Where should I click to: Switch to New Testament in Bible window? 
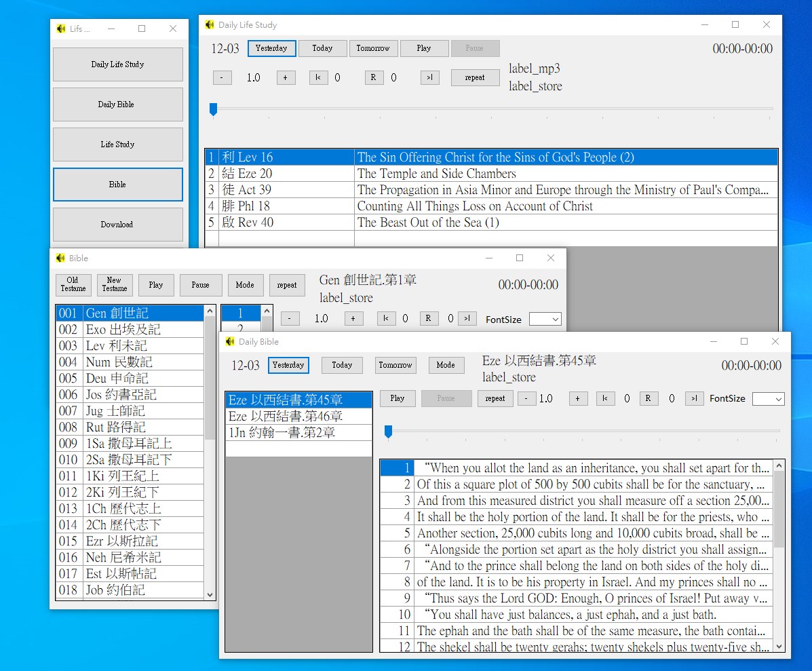tap(115, 285)
